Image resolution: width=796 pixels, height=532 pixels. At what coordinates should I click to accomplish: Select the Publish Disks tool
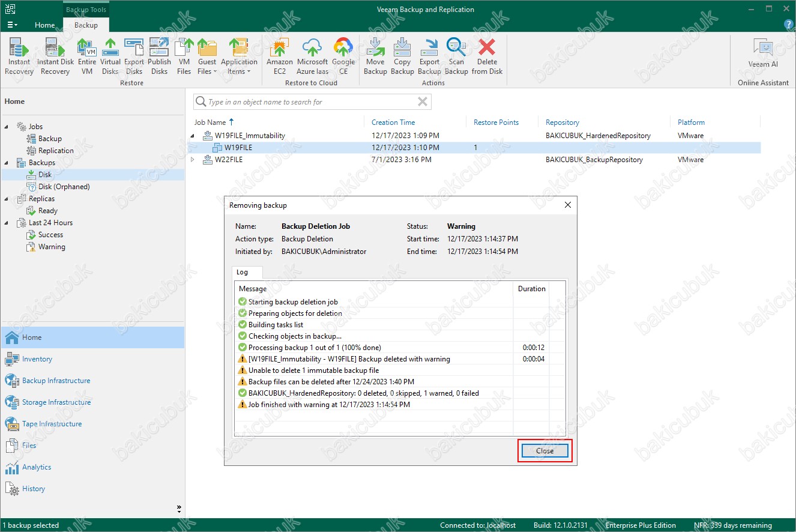point(159,56)
